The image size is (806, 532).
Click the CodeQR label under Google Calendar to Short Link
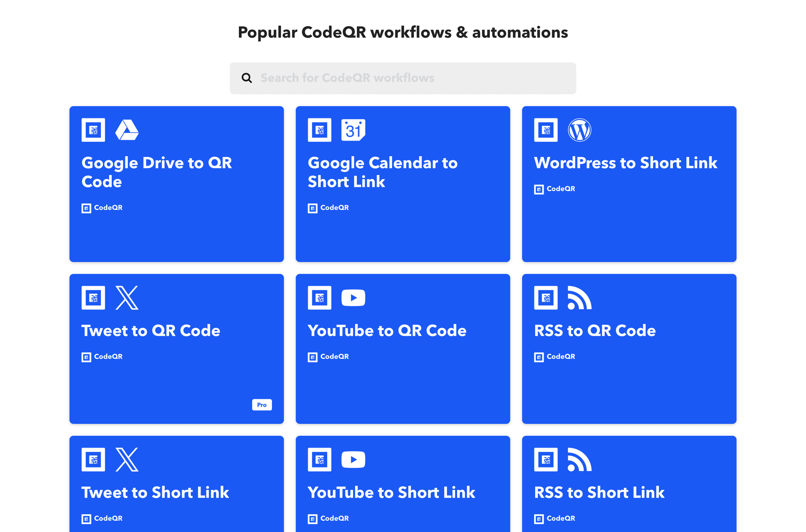(x=329, y=207)
